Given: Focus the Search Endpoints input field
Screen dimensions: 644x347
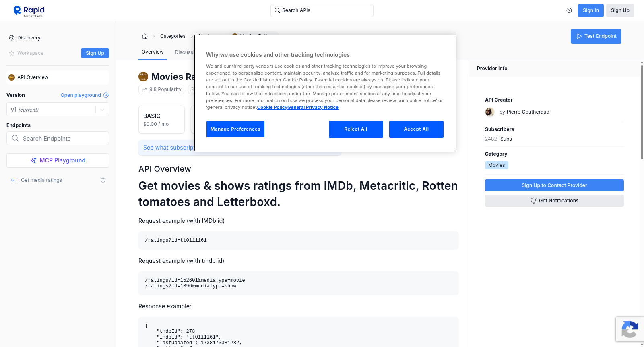Looking at the screenshot, I should click(58, 138).
